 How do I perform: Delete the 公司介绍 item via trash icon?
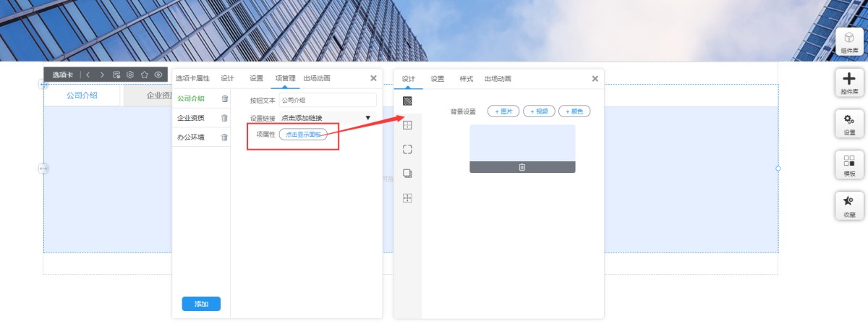point(224,98)
